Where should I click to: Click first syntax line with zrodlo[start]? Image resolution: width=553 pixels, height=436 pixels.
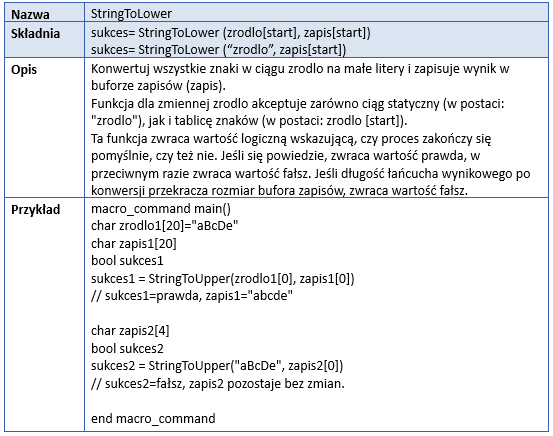point(231,33)
